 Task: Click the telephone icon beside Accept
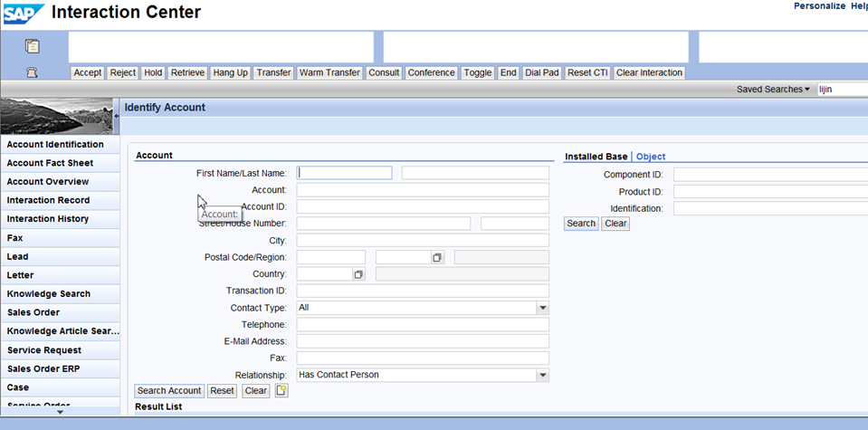tap(33, 72)
